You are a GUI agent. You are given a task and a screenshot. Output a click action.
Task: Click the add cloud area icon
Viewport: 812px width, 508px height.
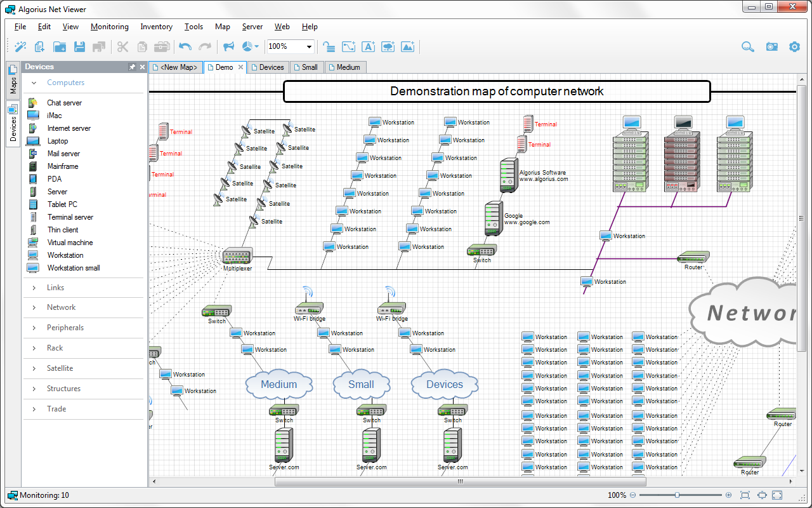pyautogui.click(x=388, y=46)
